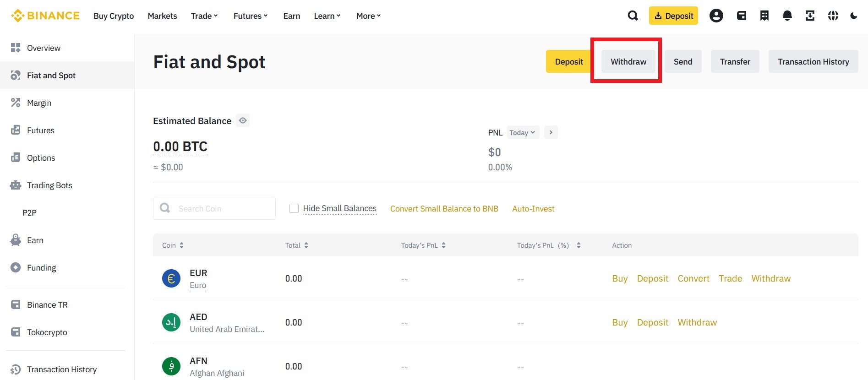Sort table by Coin column
Viewport: 868px width, 380px height.
(173, 245)
